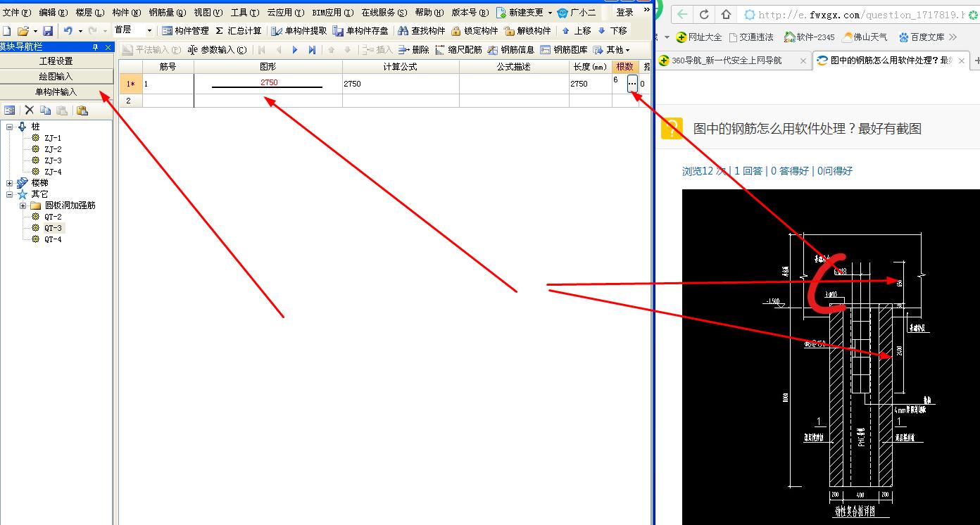Delete the selected component with the X icon
The height and width of the screenshot is (525, 980).
30,110
